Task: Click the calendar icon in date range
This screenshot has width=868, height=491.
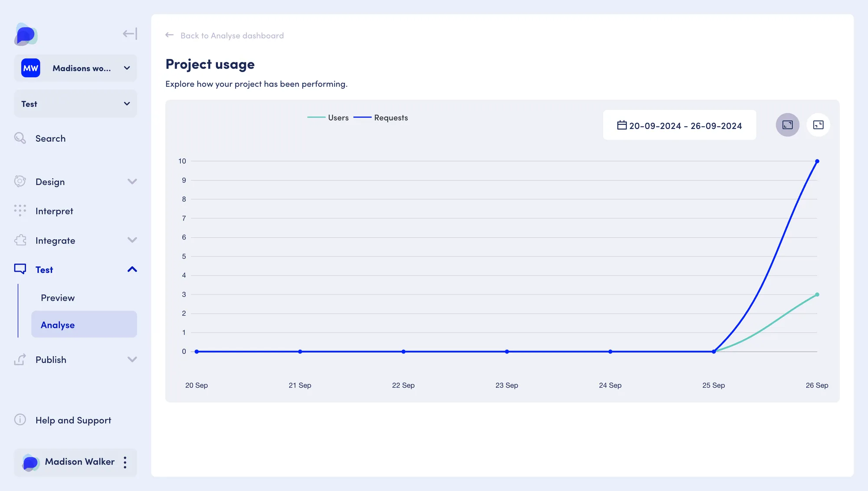Action: pyautogui.click(x=622, y=125)
